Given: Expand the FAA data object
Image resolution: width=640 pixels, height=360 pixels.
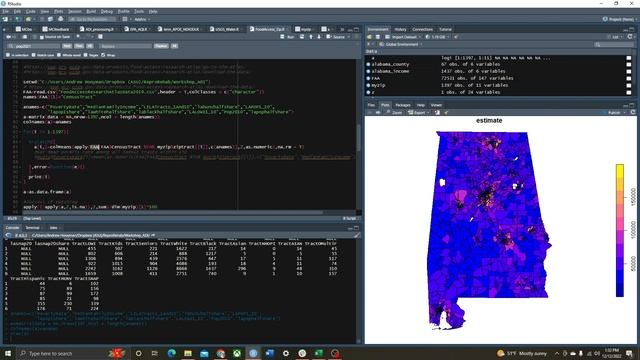Looking at the screenshot, I should (369, 78).
